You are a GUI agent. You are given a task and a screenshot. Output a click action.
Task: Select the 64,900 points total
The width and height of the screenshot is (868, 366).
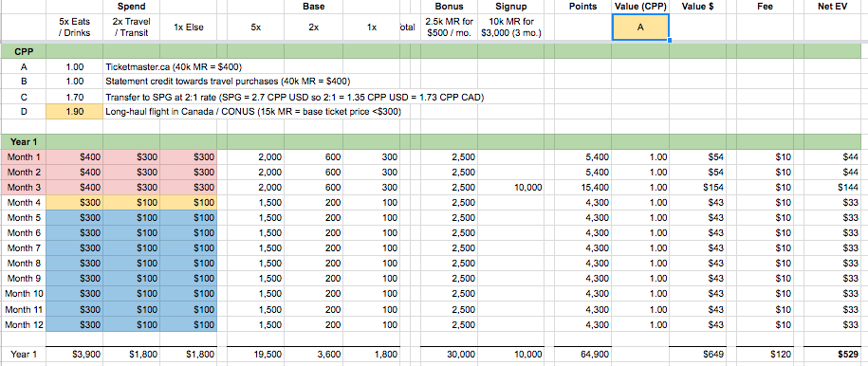(582, 355)
